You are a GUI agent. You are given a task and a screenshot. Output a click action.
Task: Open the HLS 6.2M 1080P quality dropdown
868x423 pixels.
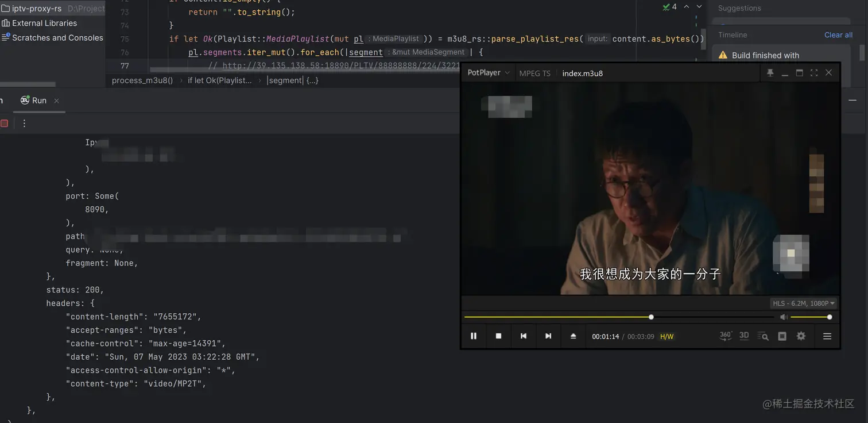(x=804, y=303)
